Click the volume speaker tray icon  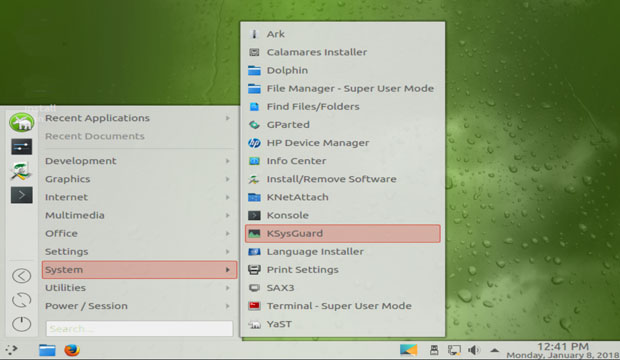474,350
